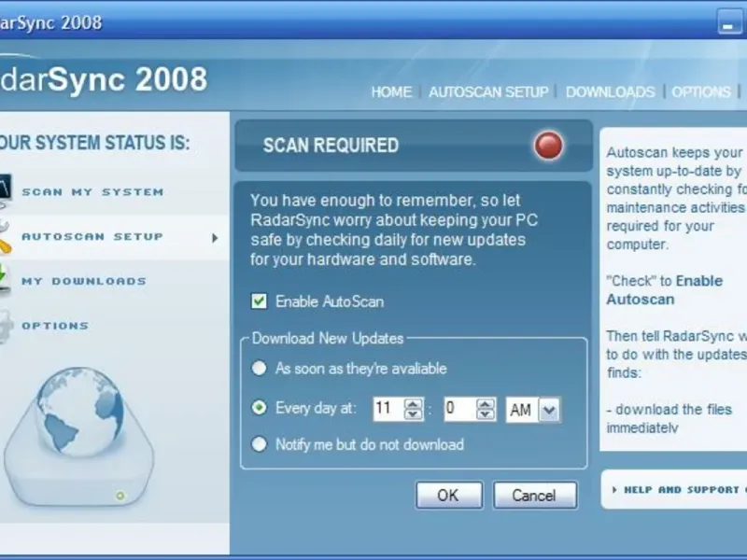Select 'As soon as they're avaliable' radio option
747x560 pixels.
coord(259,368)
